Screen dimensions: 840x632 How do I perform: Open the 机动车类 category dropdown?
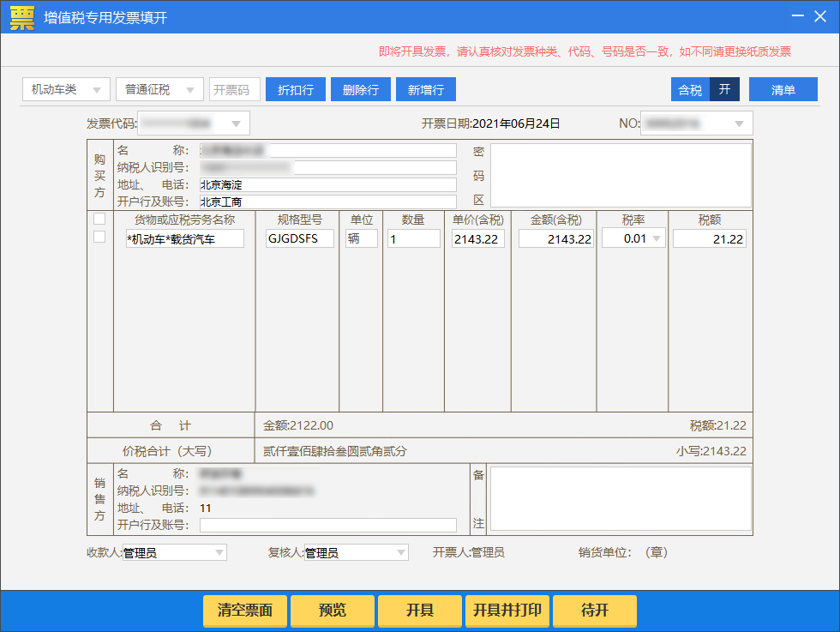(x=66, y=90)
